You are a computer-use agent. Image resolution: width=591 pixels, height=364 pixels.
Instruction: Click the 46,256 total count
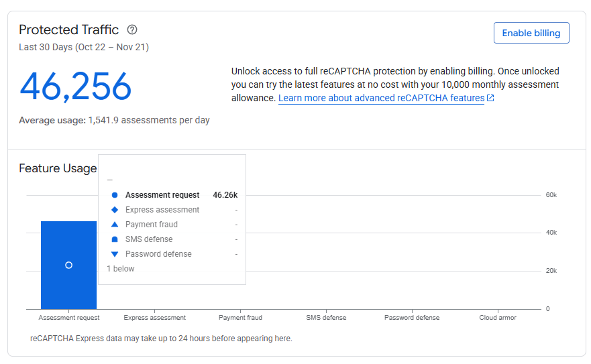pyautogui.click(x=75, y=86)
